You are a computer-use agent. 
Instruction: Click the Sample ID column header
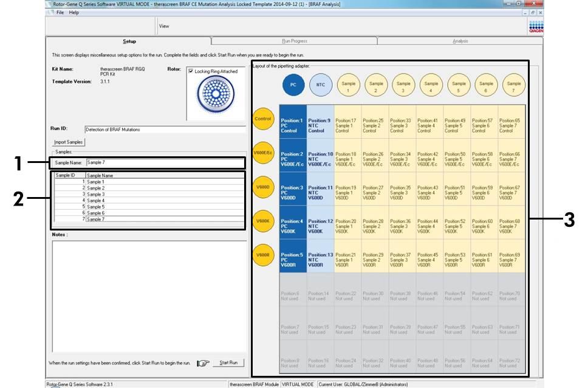click(70, 175)
